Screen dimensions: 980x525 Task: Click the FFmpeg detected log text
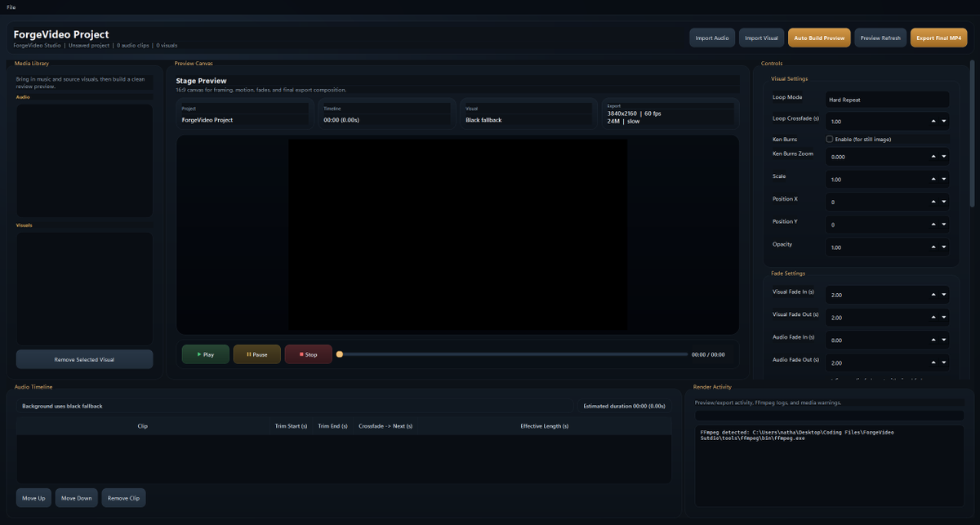(x=797, y=435)
